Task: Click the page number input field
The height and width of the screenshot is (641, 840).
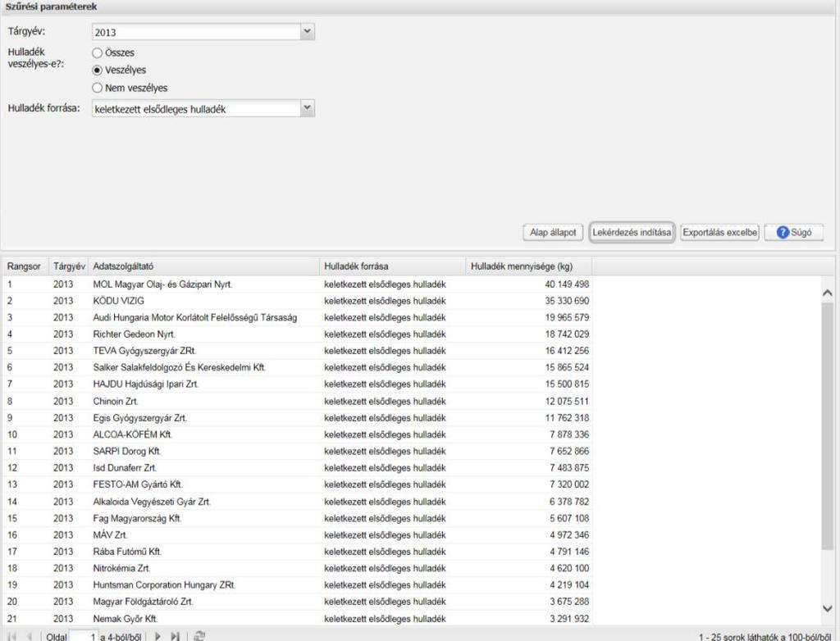Action: click(84, 636)
